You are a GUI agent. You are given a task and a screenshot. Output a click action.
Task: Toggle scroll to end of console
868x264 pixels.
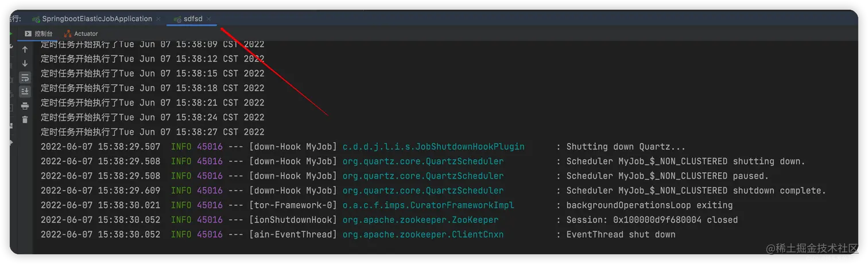(25, 91)
